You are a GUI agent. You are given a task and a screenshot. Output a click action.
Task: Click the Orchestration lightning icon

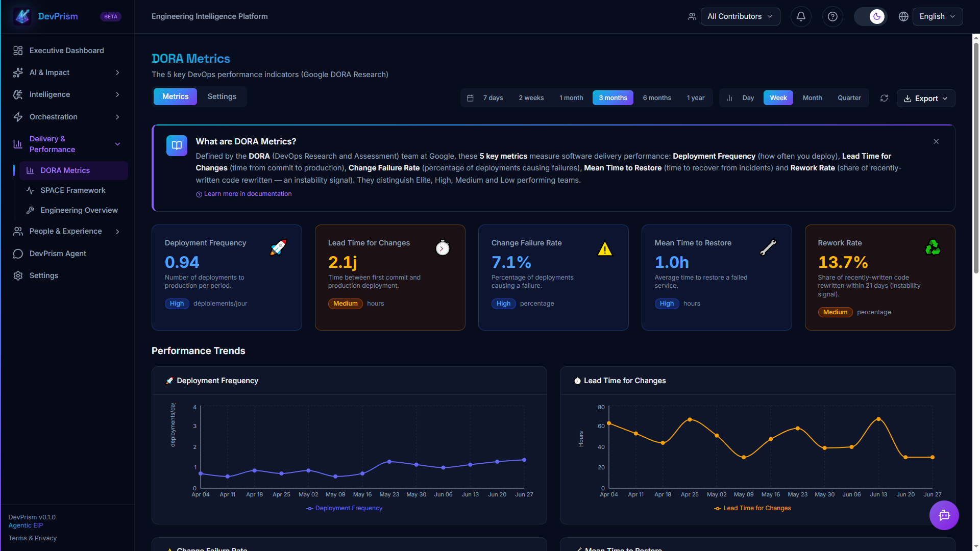pos(18,117)
